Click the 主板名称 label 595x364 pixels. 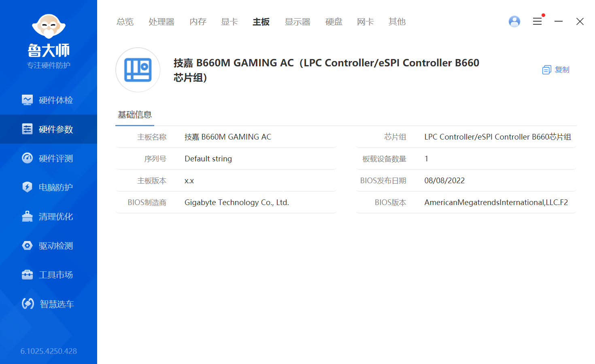(152, 137)
